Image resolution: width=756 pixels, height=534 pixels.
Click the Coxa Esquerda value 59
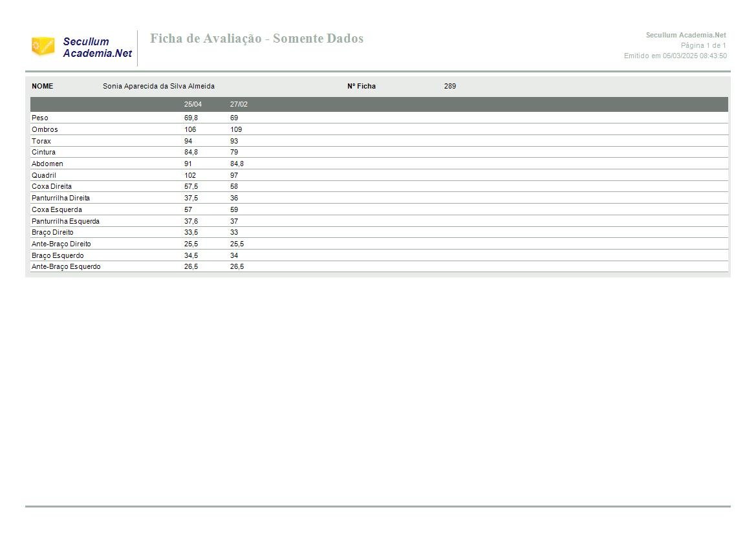tap(234, 209)
